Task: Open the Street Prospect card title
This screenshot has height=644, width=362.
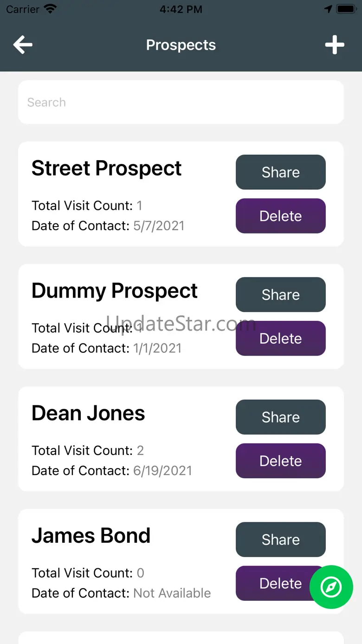Action: [x=106, y=168]
